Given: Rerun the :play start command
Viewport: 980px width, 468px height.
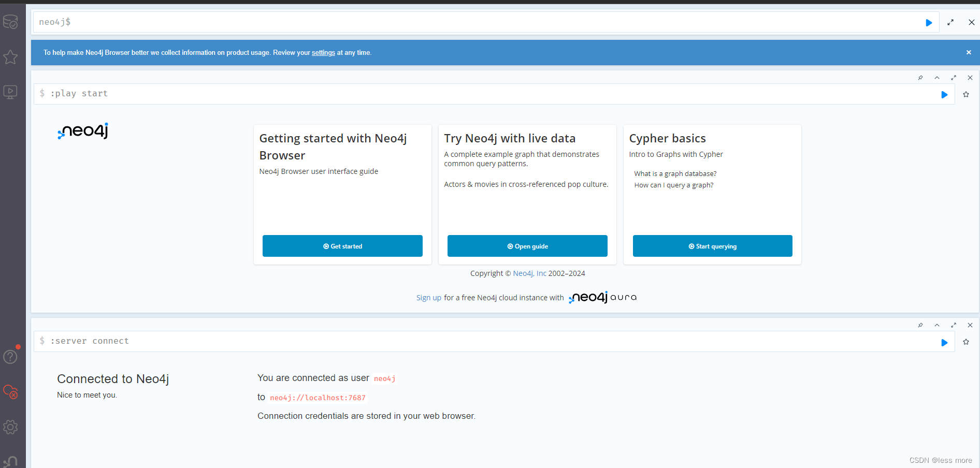Looking at the screenshot, I should tap(944, 95).
